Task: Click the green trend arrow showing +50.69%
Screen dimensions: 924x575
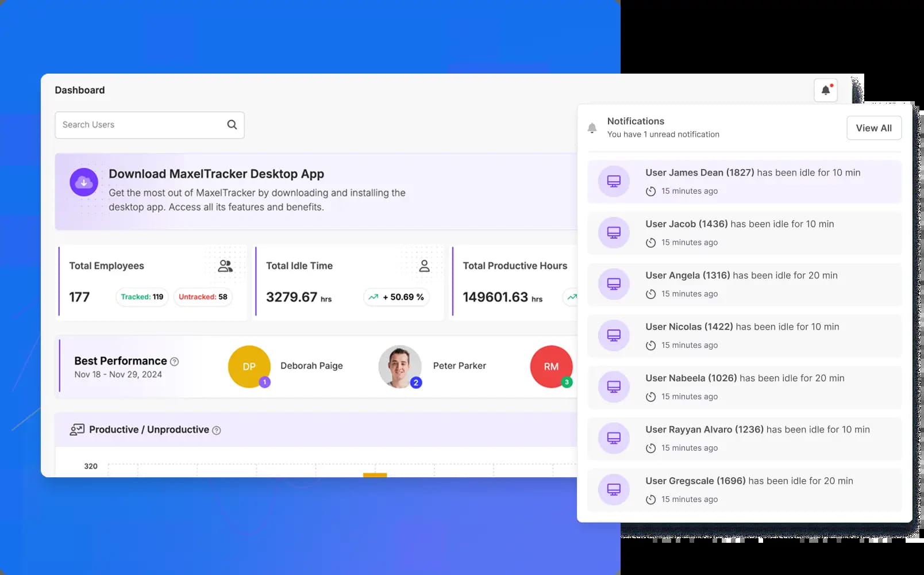Action: tap(375, 297)
